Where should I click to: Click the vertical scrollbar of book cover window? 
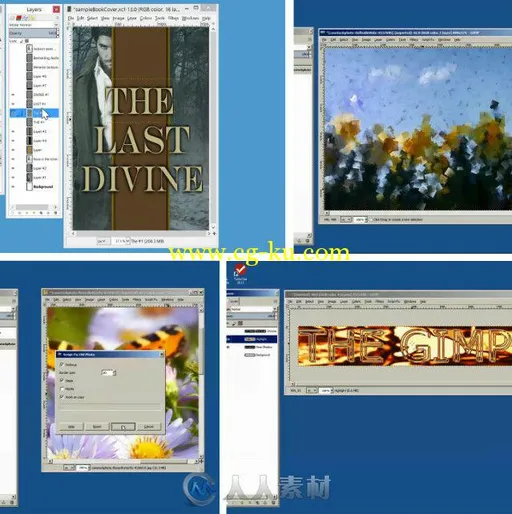point(213,128)
